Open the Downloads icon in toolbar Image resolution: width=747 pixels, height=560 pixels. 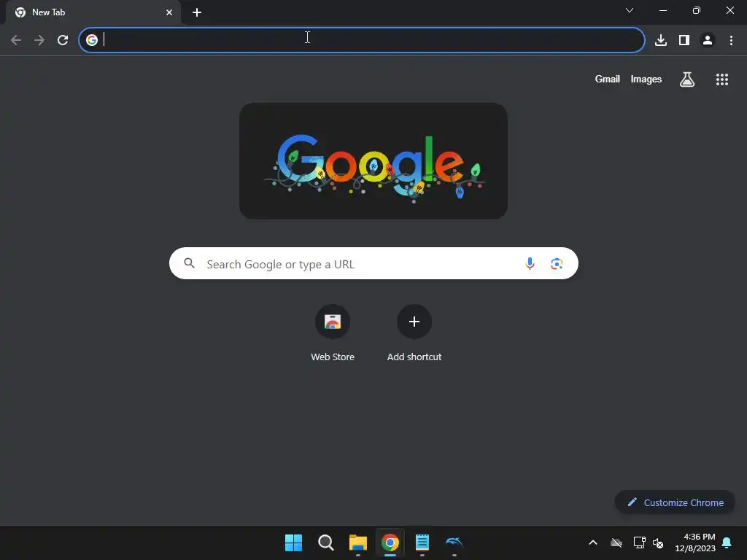coord(661,40)
